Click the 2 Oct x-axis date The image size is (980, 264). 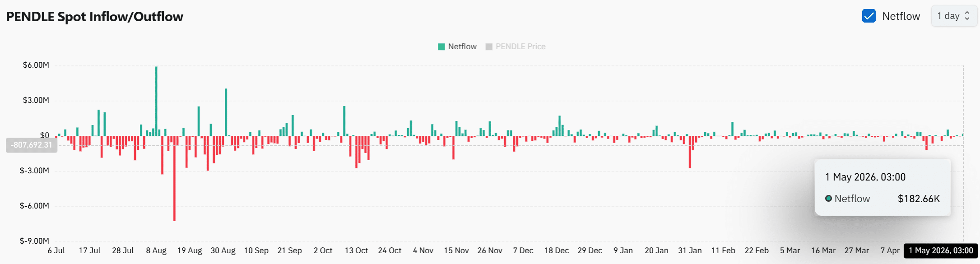pos(323,250)
